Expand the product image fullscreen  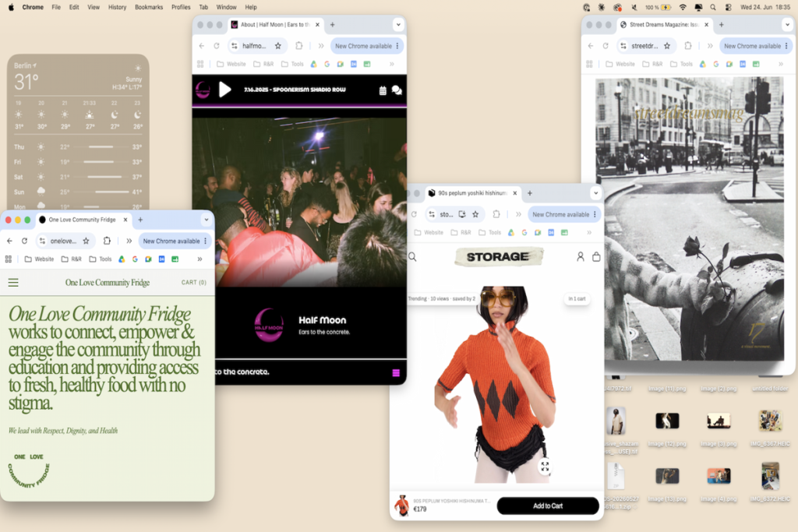545,466
